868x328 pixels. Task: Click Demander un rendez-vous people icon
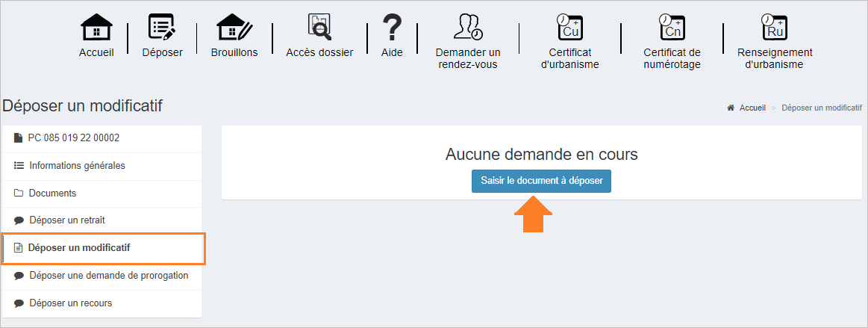click(x=468, y=27)
